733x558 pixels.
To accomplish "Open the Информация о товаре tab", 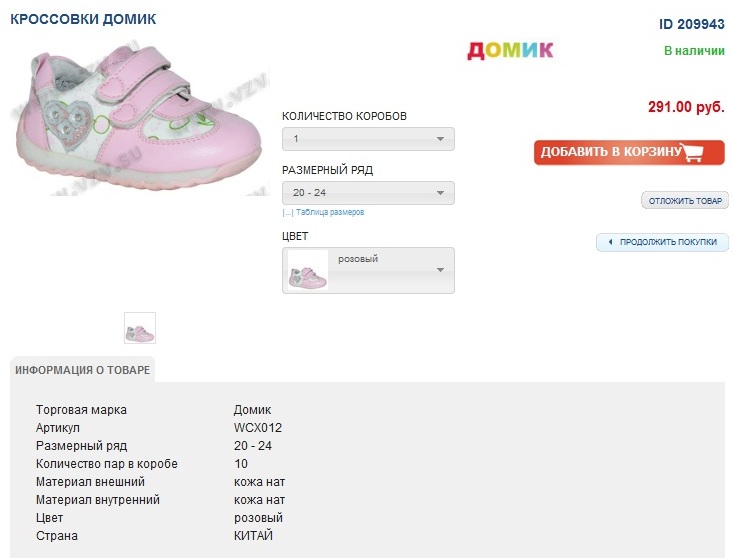I will 83,370.
